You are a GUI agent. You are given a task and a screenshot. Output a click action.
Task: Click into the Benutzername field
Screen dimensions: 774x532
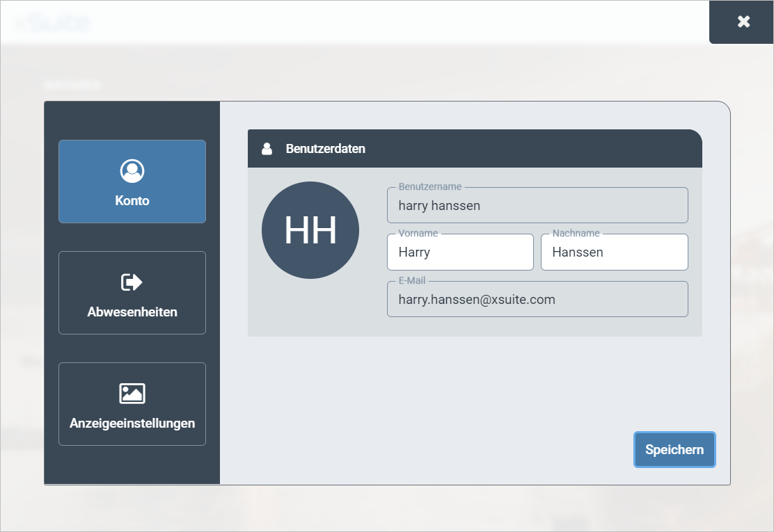pyautogui.click(x=537, y=206)
